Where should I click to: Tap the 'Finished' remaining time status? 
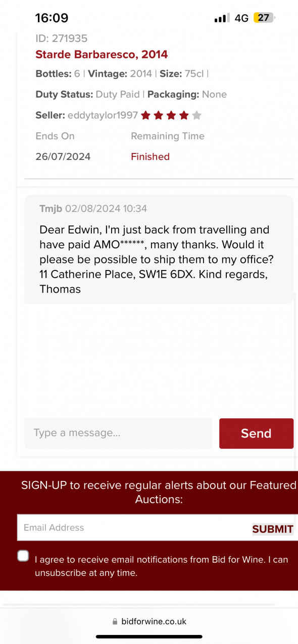(150, 156)
